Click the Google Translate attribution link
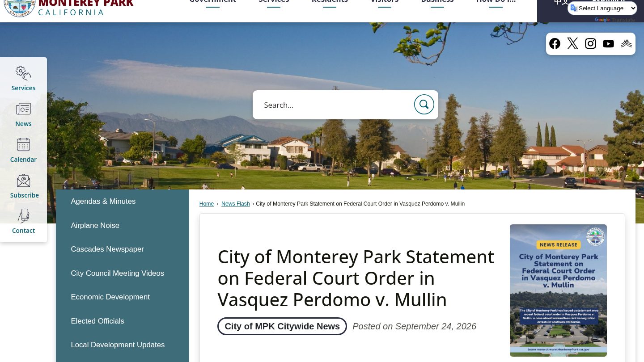 click(614, 20)
